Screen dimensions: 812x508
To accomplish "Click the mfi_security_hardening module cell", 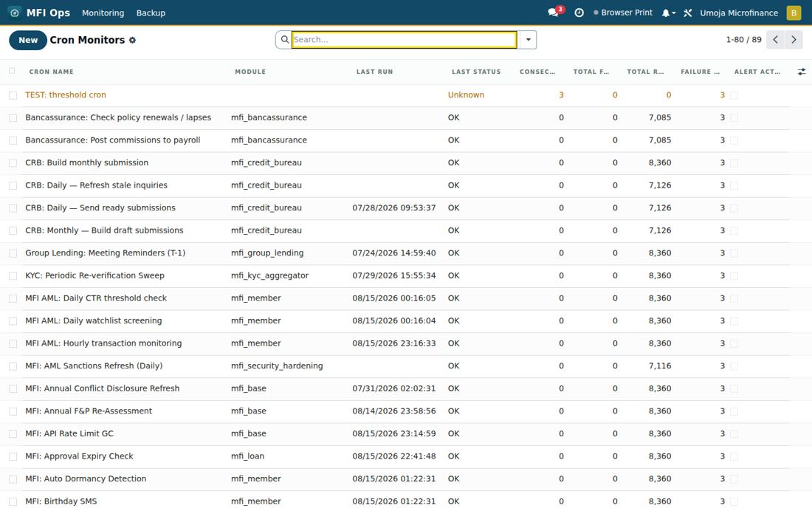I will point(277,365).
